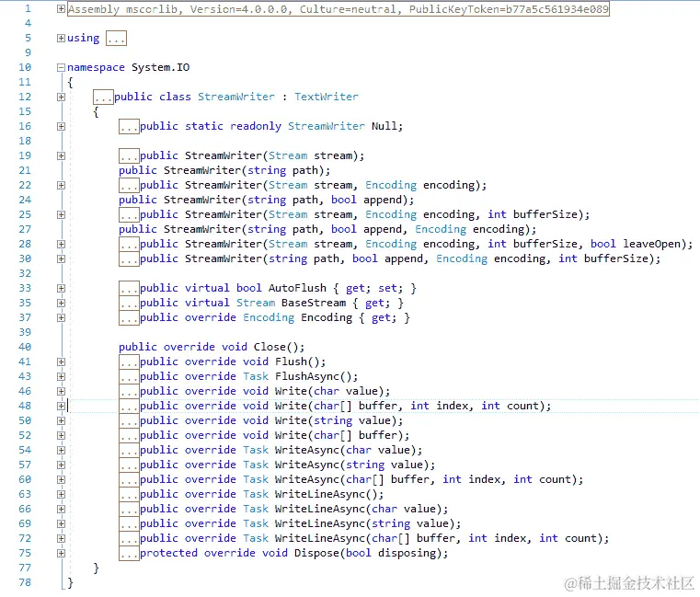Expand override Encoding property outline node
This screenshot has height=597, width=700.
(x=61, y=318)
